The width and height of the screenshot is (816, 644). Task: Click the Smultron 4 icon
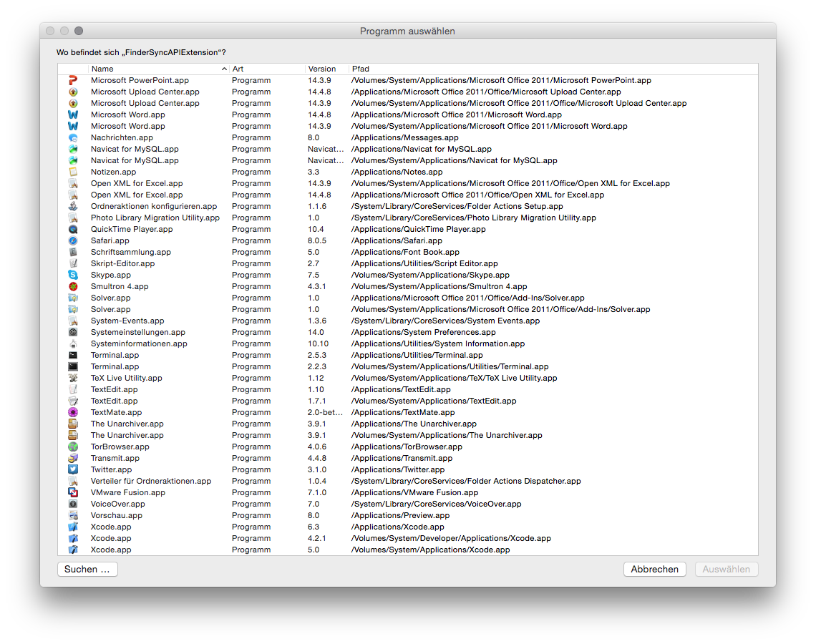(73, 286)
